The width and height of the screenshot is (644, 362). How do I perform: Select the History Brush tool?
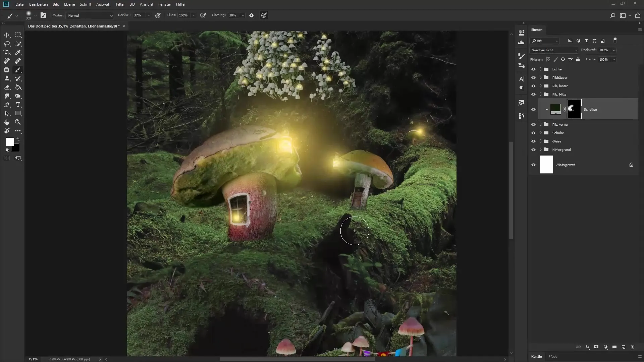[x=18, y=78]
